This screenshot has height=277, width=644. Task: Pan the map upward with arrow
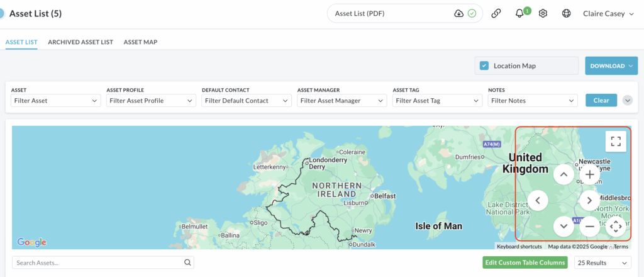pos(563,174)
